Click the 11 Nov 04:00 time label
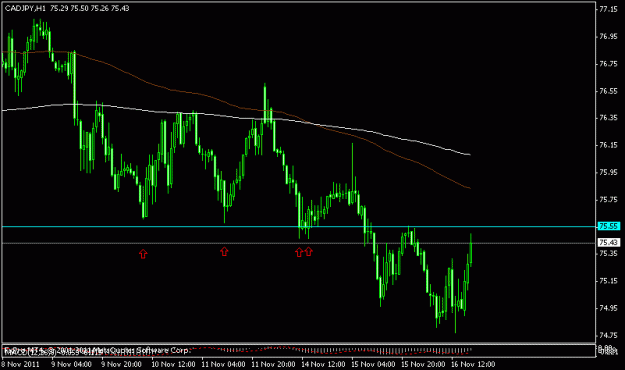 click(223, 364)
